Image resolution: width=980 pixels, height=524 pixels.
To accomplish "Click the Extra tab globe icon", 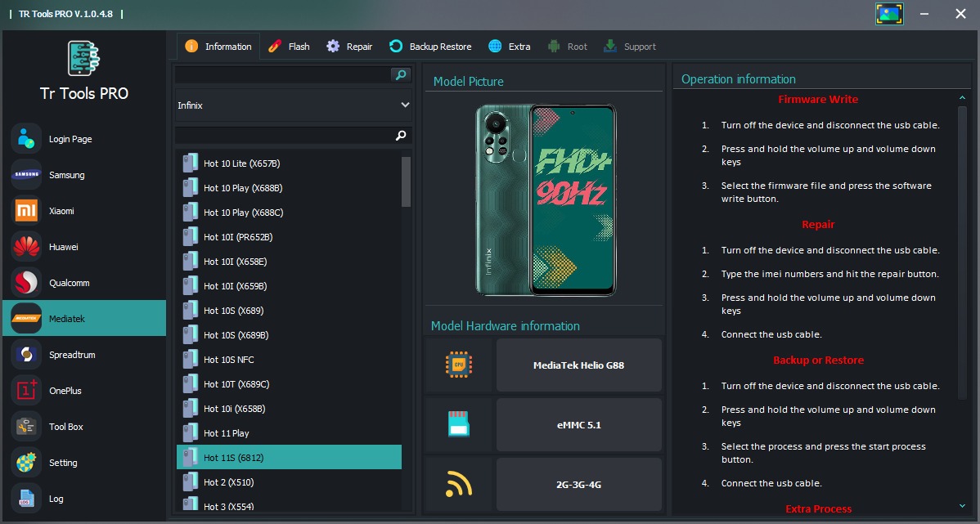I will tap(495, 47).
